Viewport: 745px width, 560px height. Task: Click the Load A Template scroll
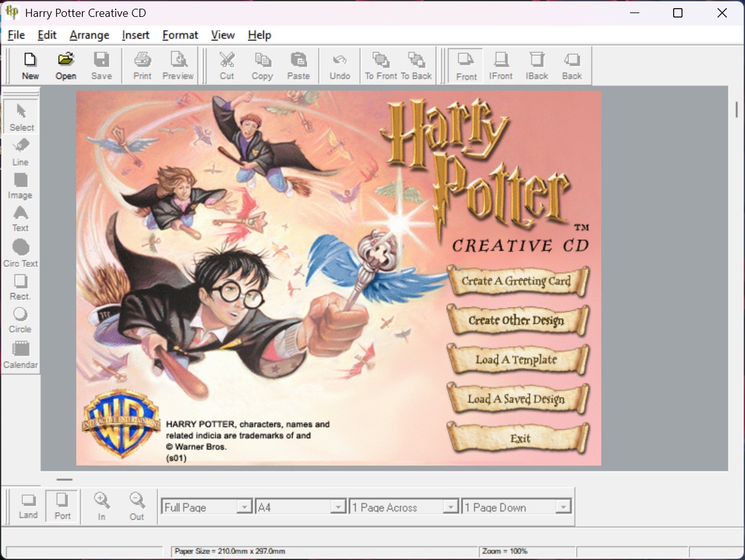516,360
